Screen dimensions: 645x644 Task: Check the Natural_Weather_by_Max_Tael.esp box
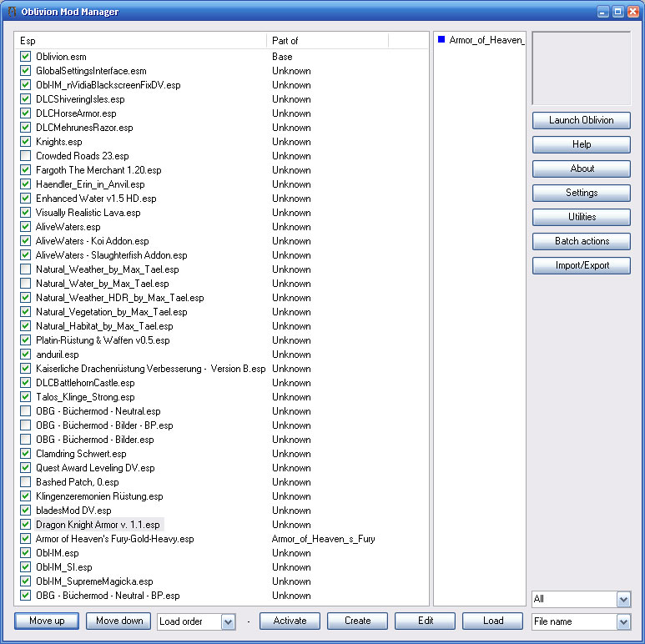(x=26, y=269)
